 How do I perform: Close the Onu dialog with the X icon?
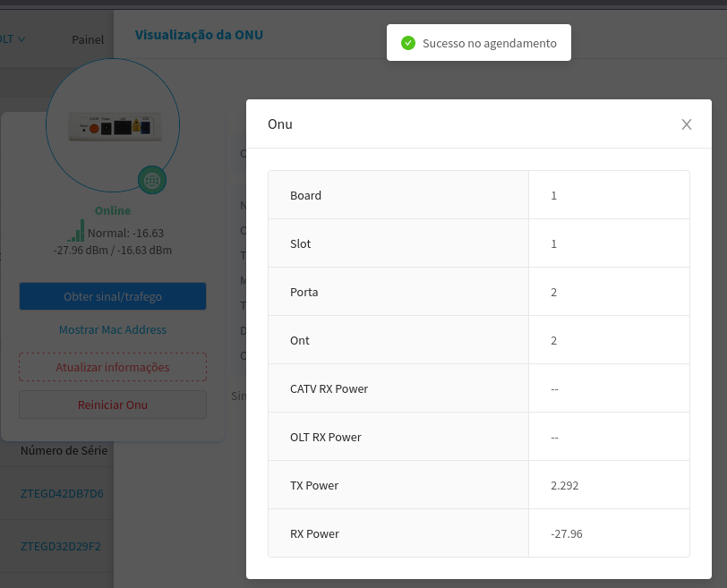tap(687, 124)
